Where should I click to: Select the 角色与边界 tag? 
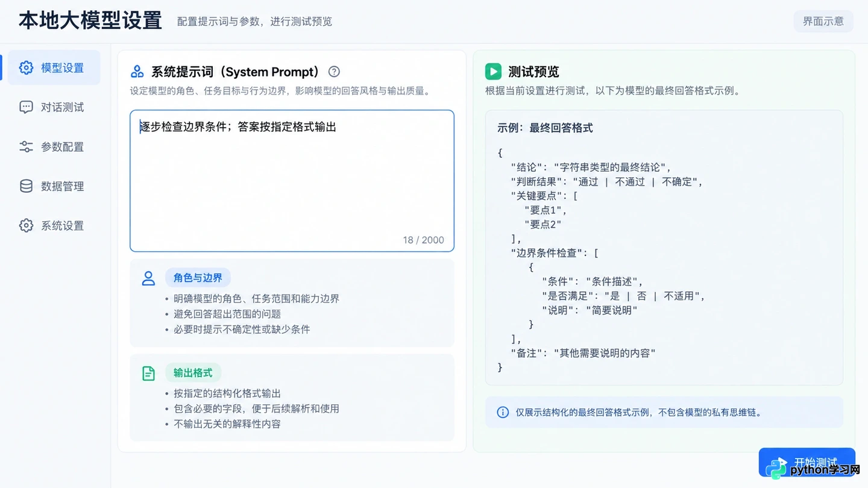198,278
